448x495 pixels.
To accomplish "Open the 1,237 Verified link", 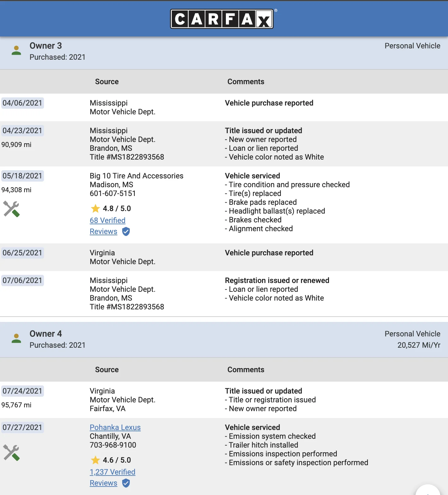I will [112, 472].
